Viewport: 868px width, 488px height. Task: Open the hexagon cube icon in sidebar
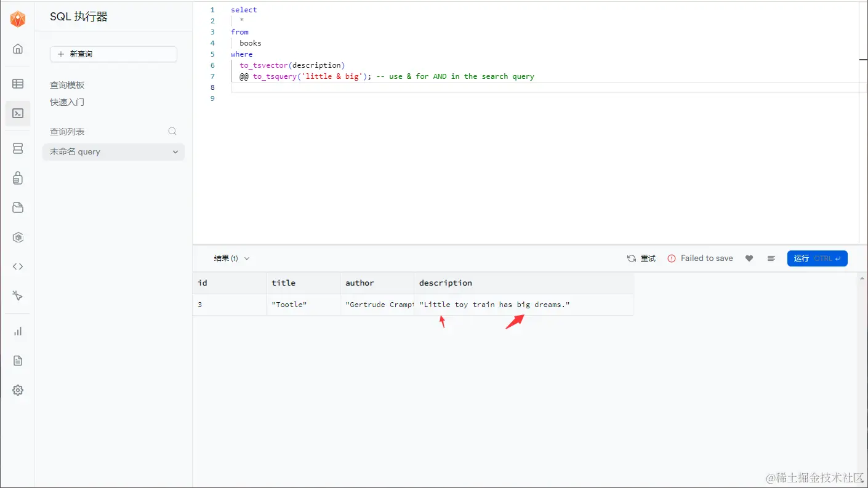[x=18, y=237]
